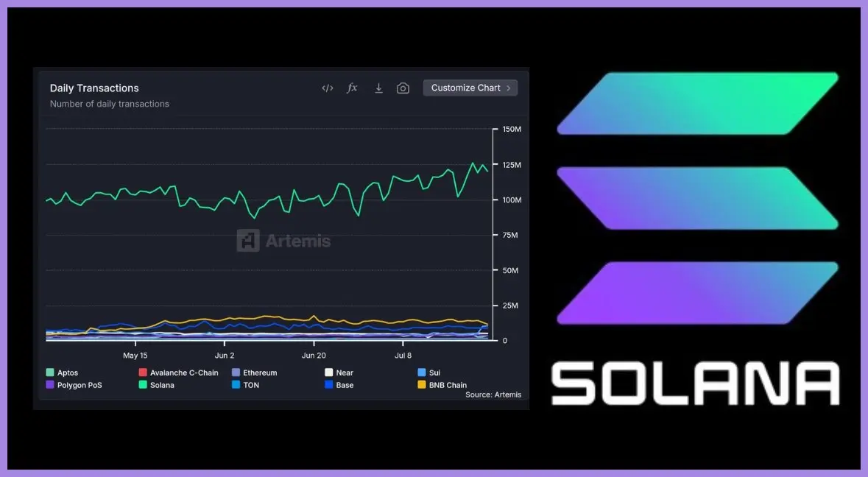
Task: Click the 25M y-axis label
Action: pos(510,305)
